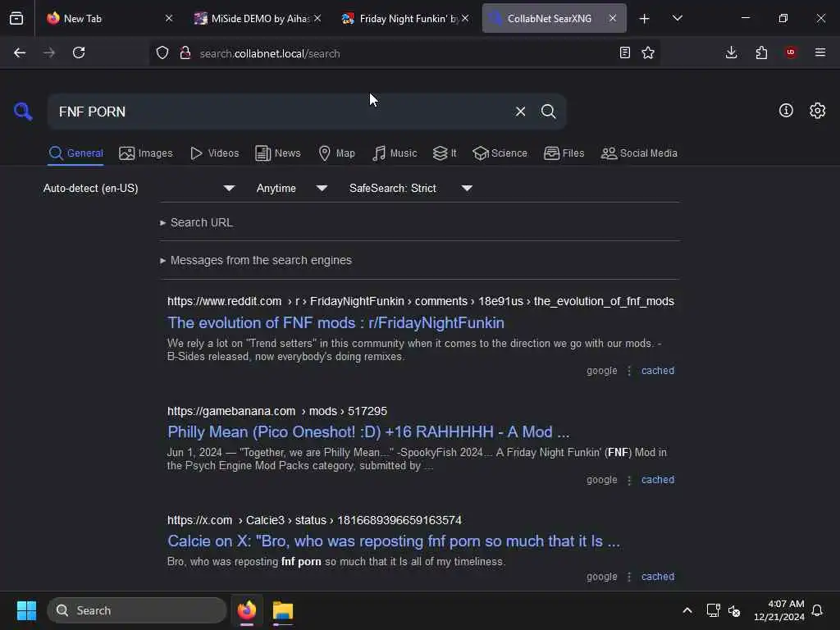This screenshot has width=840, height=630.
Task: Select the Files search category
Action: click(564, 153)
